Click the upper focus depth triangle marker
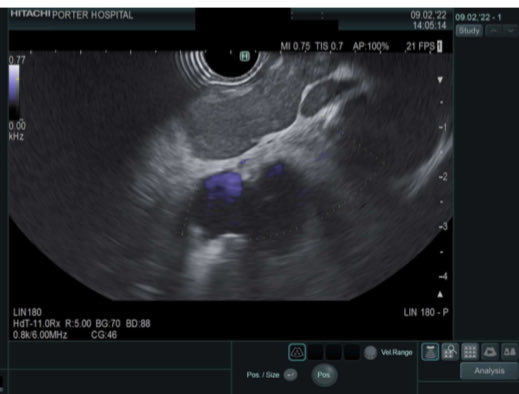Viewport: 519px width, 394px height. 440,80
